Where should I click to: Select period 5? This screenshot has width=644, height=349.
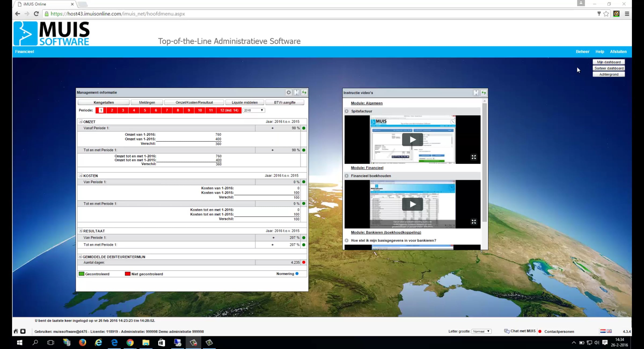click(x=145, y=110)
